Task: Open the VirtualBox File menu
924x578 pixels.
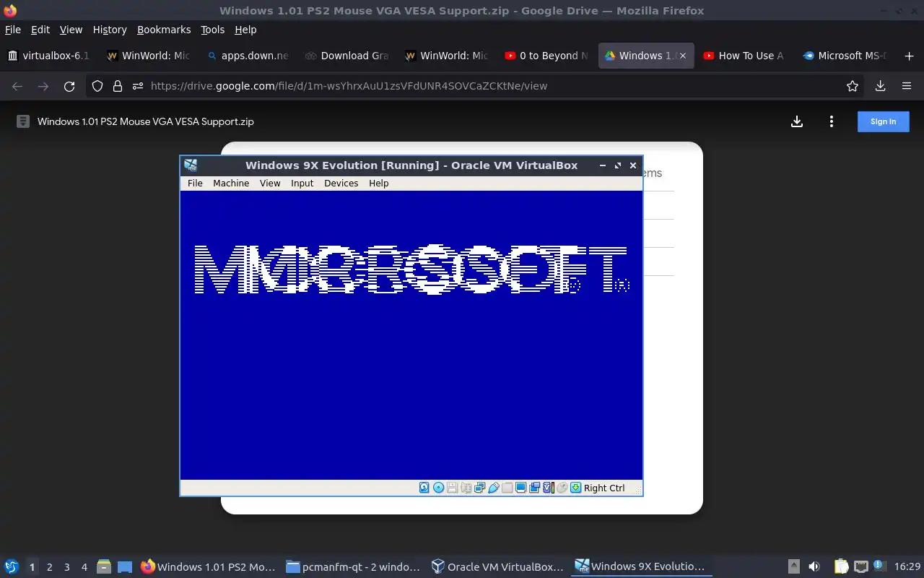Action: tap(195, 183)
